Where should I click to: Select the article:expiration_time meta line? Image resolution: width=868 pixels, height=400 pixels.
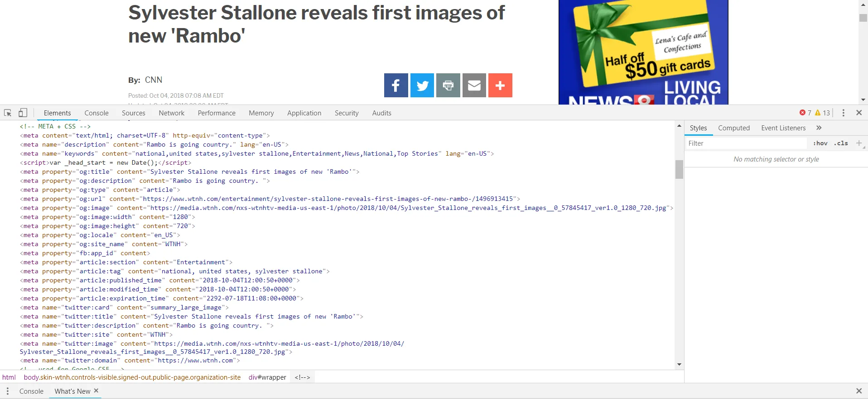point(161,299)
